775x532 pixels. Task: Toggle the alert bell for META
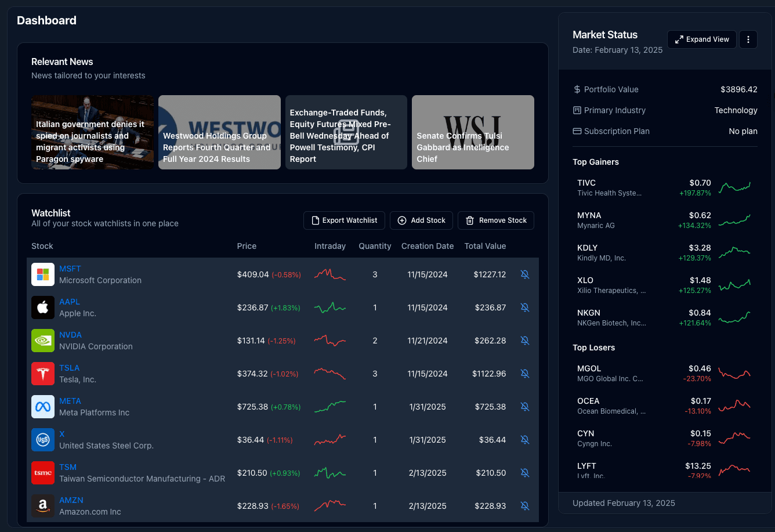click(x=525, y=407)
